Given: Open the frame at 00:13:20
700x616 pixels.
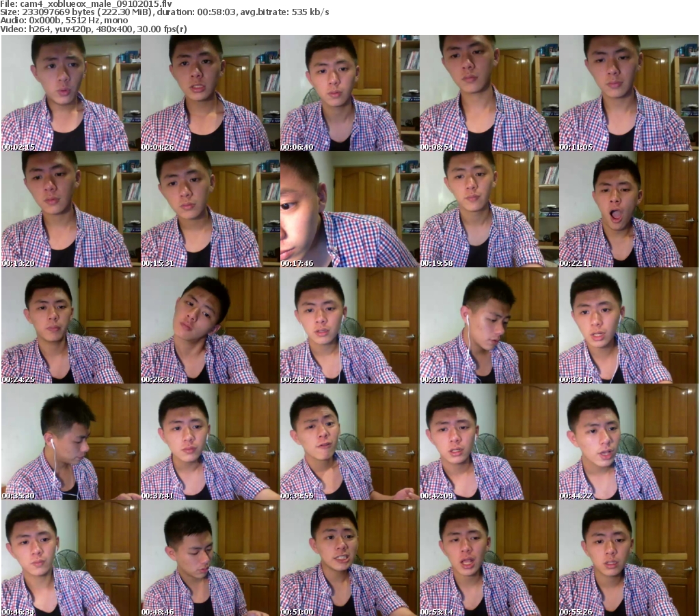Looking at the screenshot, I should coord(71,209).
